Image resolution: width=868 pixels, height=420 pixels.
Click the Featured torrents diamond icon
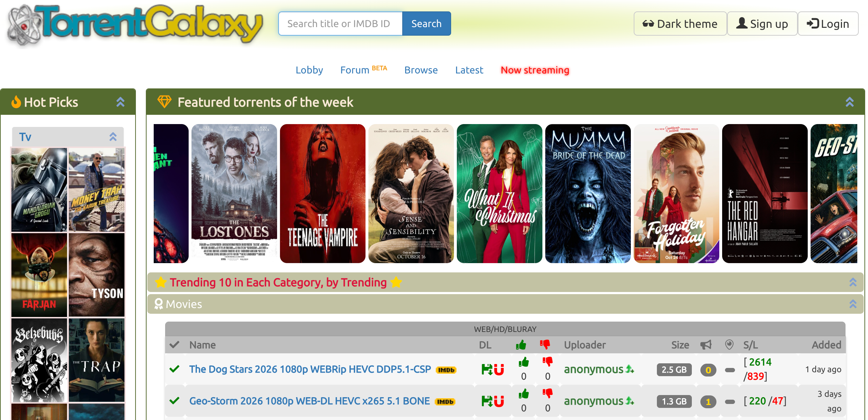164,102
